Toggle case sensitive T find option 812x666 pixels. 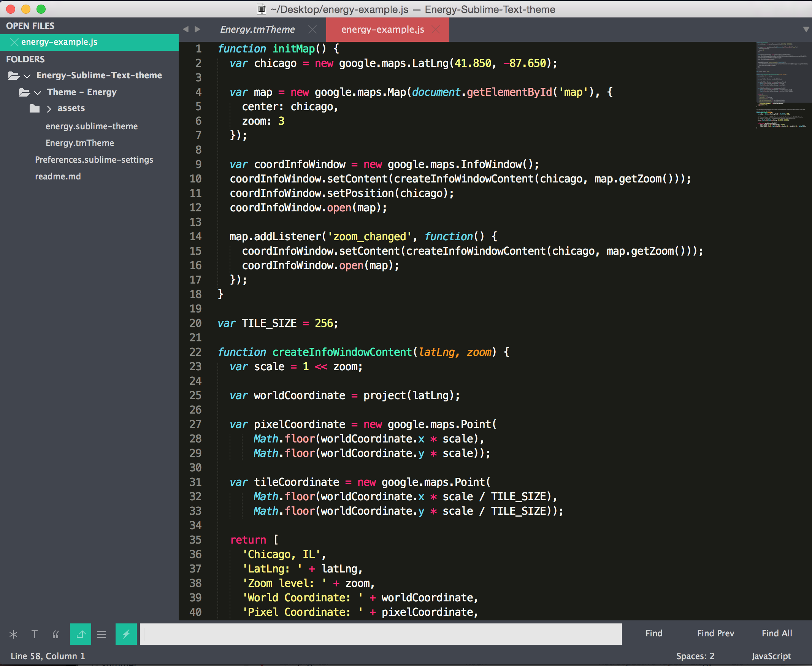(35, 634)
